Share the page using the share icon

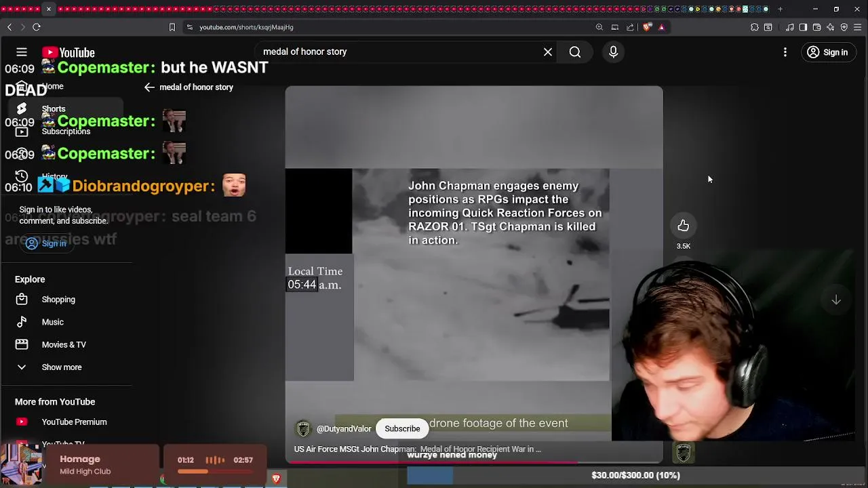point(630,27)
